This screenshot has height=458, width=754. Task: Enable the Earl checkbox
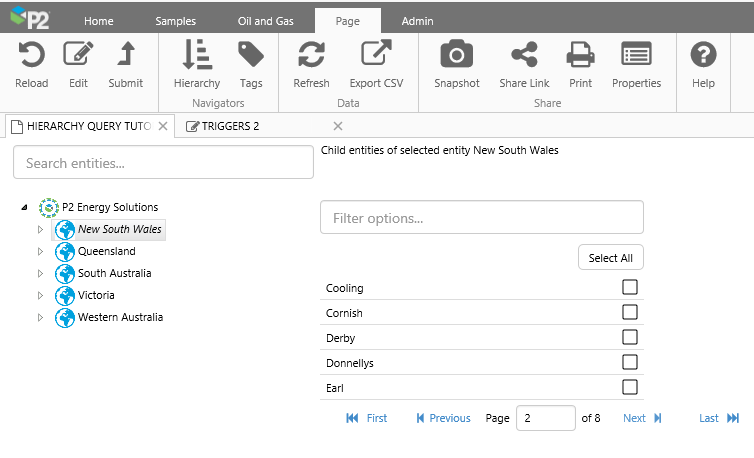click(630, 387)
